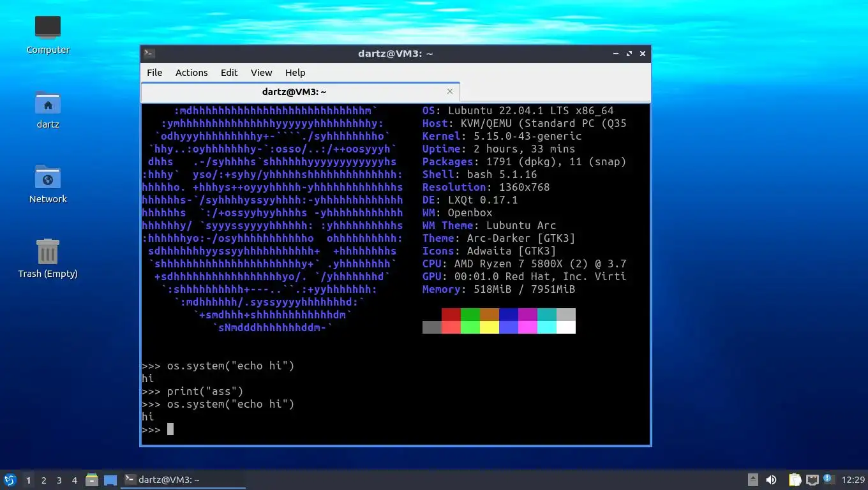
Task: Click the text "Lubuntu 22.04.1 LTS x86_64"
Action: point(531,110)
